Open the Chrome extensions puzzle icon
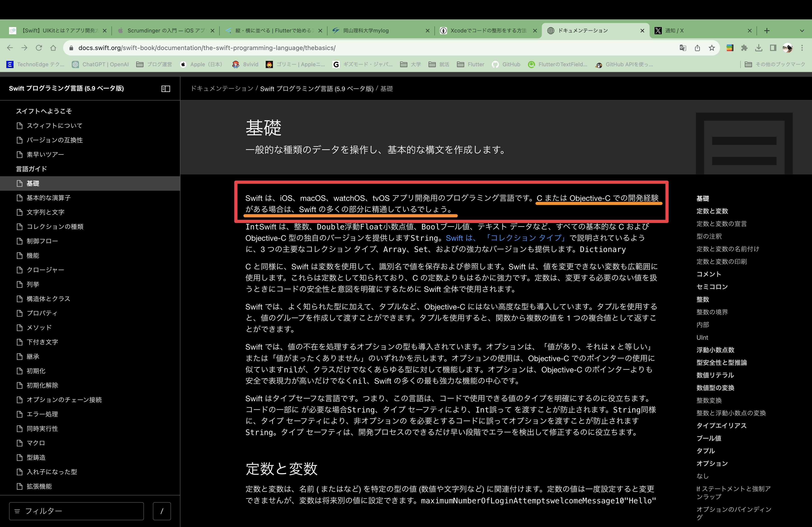Image resolution: width=812 pixels, height=527 pixels. pos(744,48)
